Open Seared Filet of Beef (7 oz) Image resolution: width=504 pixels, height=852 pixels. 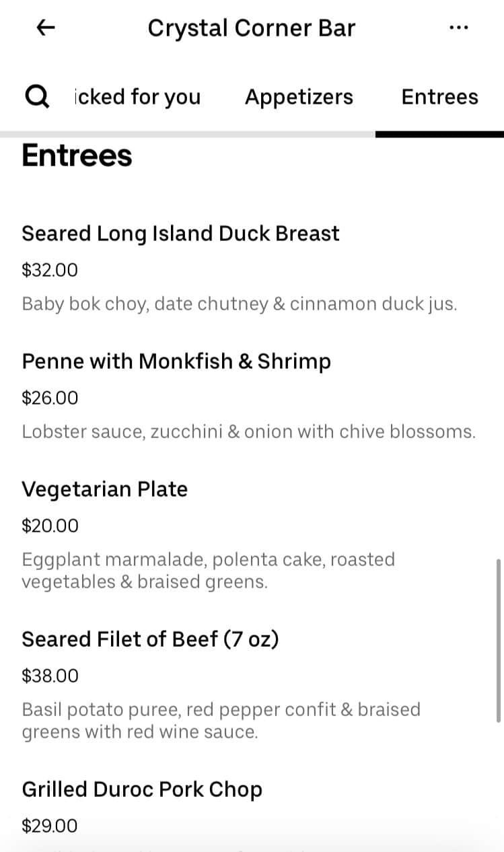point(150,639)
